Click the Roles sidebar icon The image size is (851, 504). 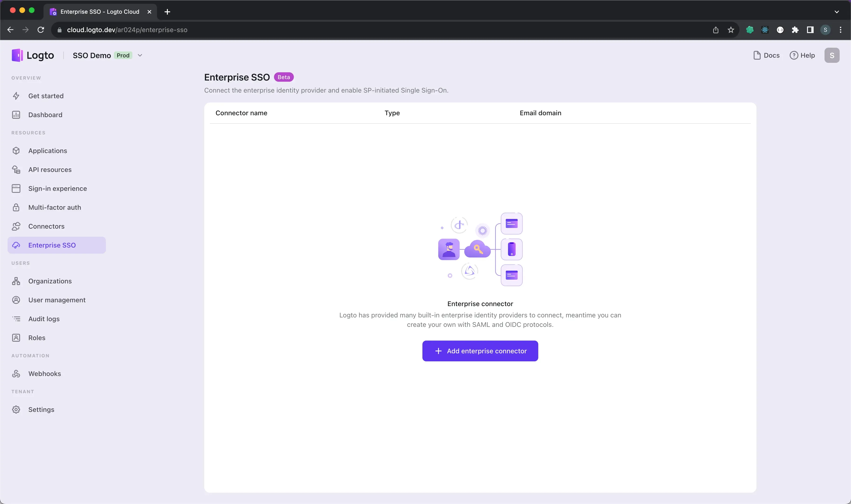coord(17,337)
